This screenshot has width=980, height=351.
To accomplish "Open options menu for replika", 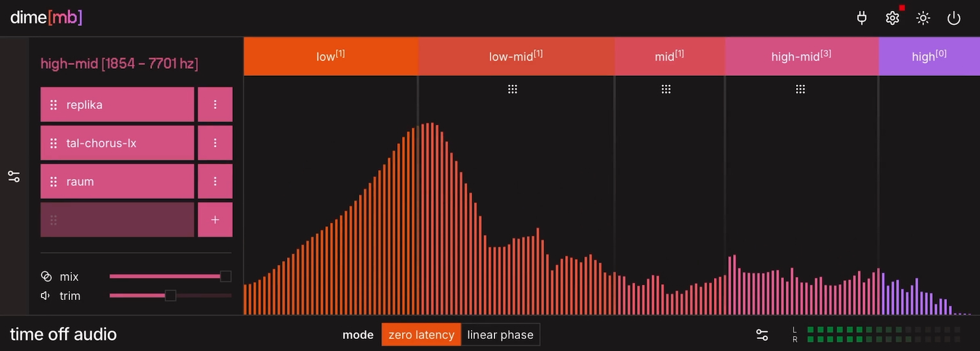I will pyautogui.click(x=215, y=104).
